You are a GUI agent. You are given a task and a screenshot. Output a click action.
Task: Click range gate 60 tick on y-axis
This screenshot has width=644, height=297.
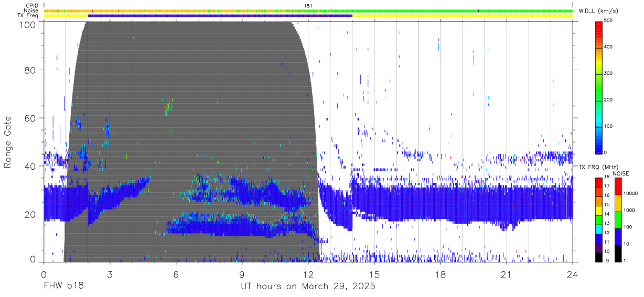click(x=30, y=117)
